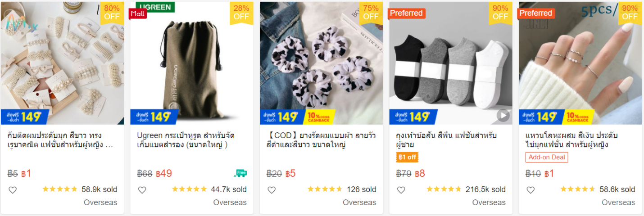
Task: Play the video on socks listing
Action: point(503,116)
